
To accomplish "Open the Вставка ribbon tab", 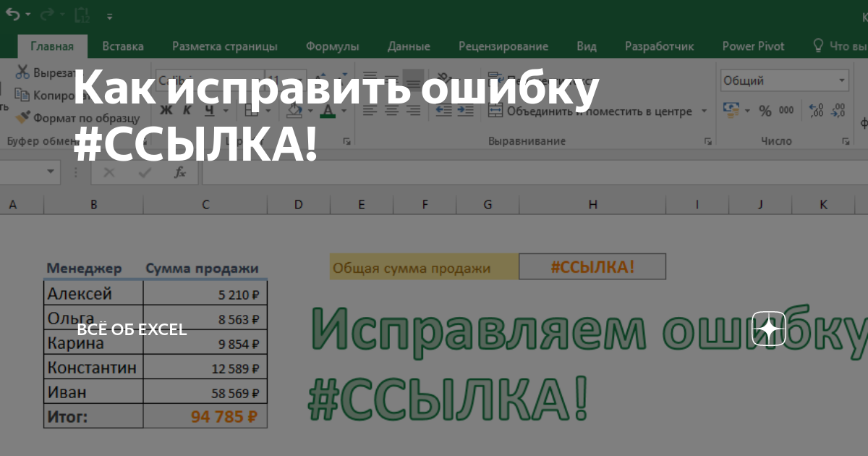I will pos(123,46).
